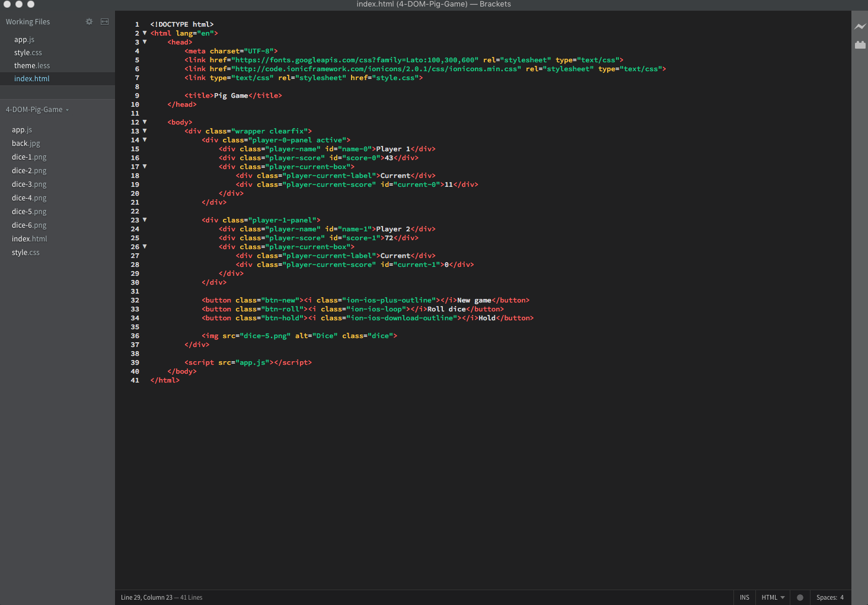This screenshot has height=605, width=868.
Task: Click current score 11 on line 19
Action: pyautogui.click(x=449, y=184)
